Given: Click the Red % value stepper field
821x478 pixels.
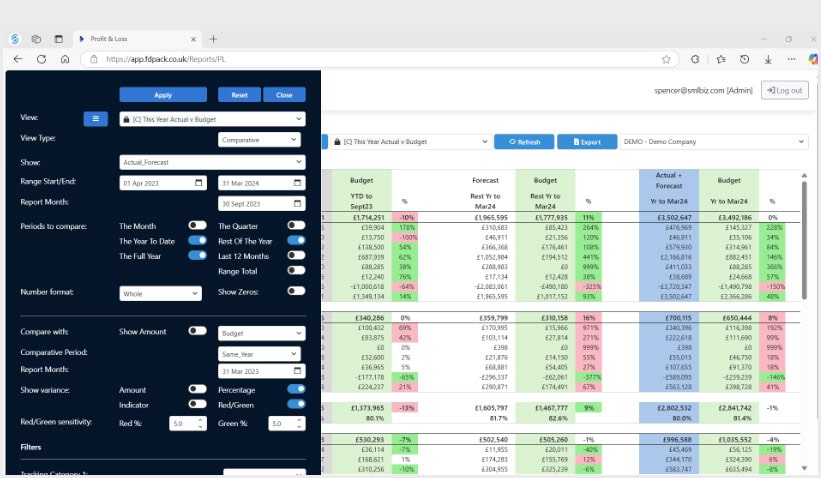Looking at the screenshot, I should [188, 423].
